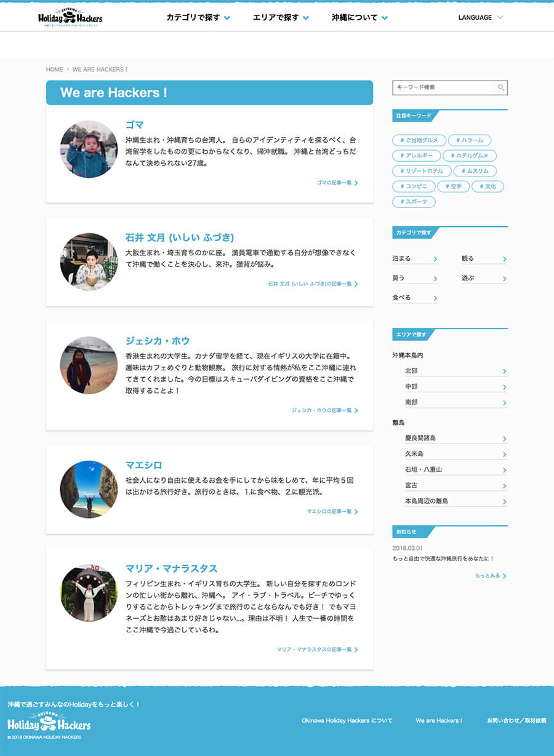This screenshot has height=756, width=554.
Task: Open the 泊まる category link
Action: 415,259
